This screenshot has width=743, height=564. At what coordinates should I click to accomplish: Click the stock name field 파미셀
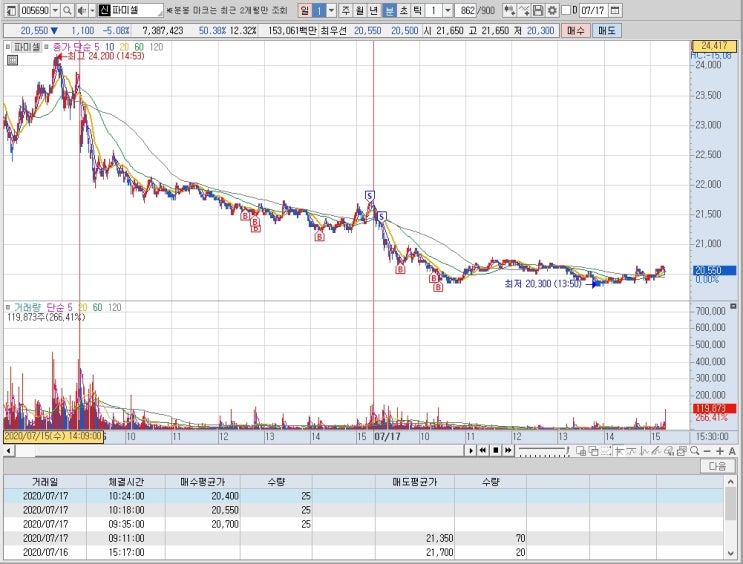tap(131, 10)
